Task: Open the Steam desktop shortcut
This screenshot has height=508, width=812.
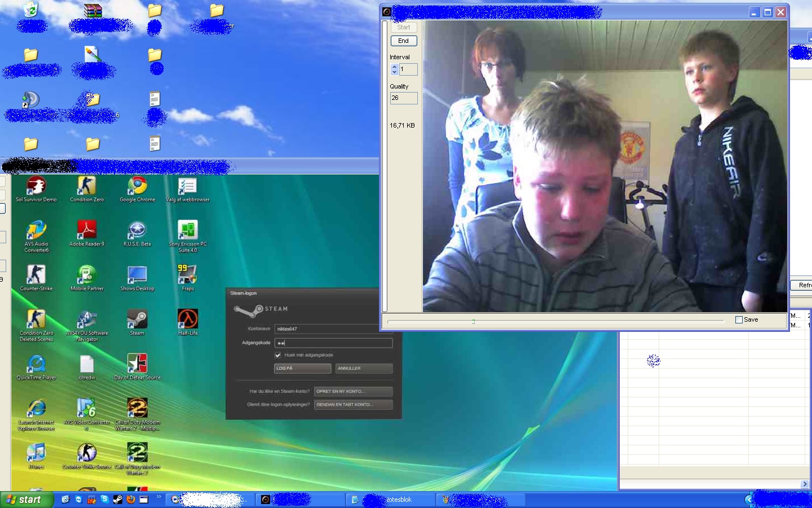Action: [x=137, y=320]
